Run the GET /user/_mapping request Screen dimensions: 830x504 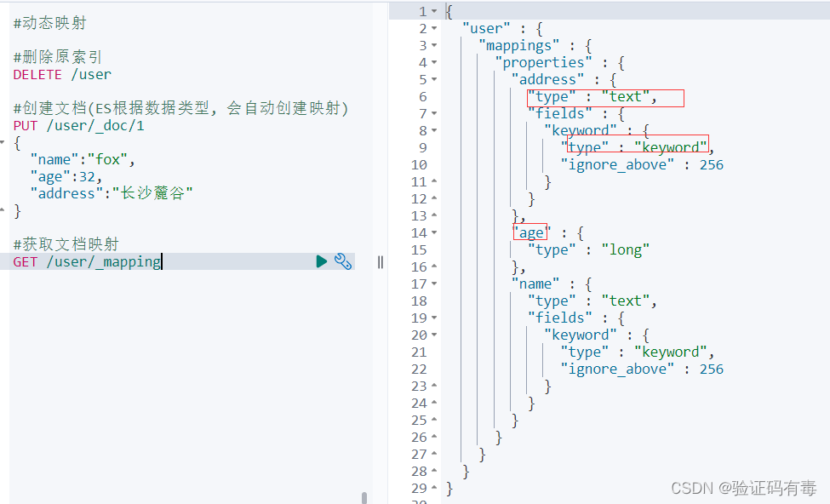[x=321, y=261]
